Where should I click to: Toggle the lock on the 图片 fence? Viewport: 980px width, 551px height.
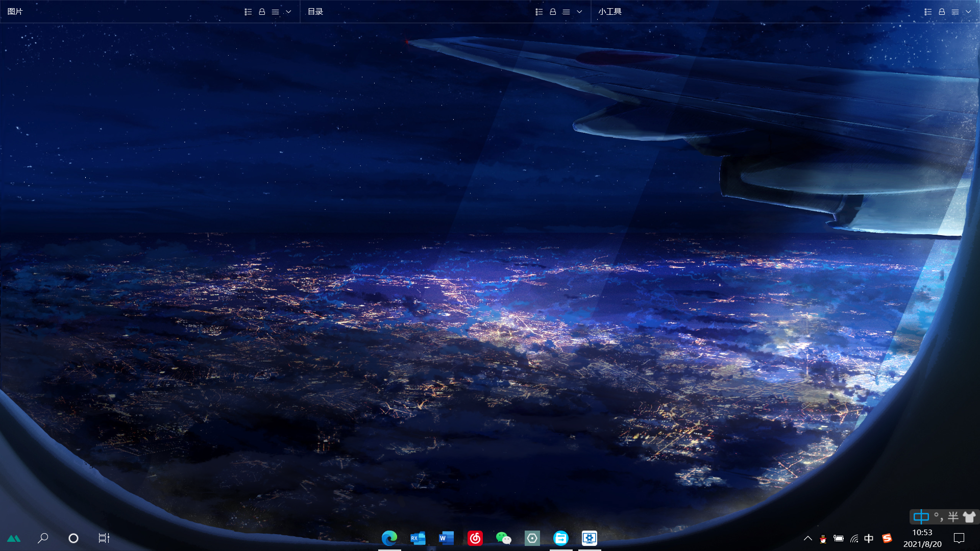(262, 11)
